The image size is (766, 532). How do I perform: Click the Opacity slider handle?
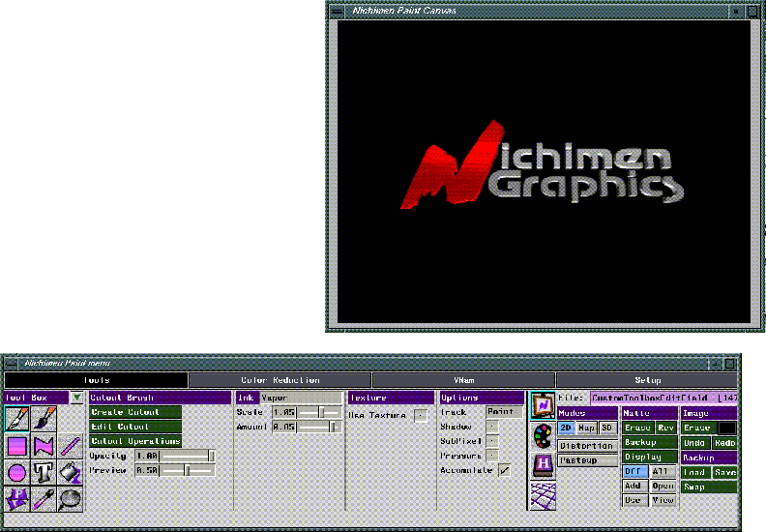(212, 456)
